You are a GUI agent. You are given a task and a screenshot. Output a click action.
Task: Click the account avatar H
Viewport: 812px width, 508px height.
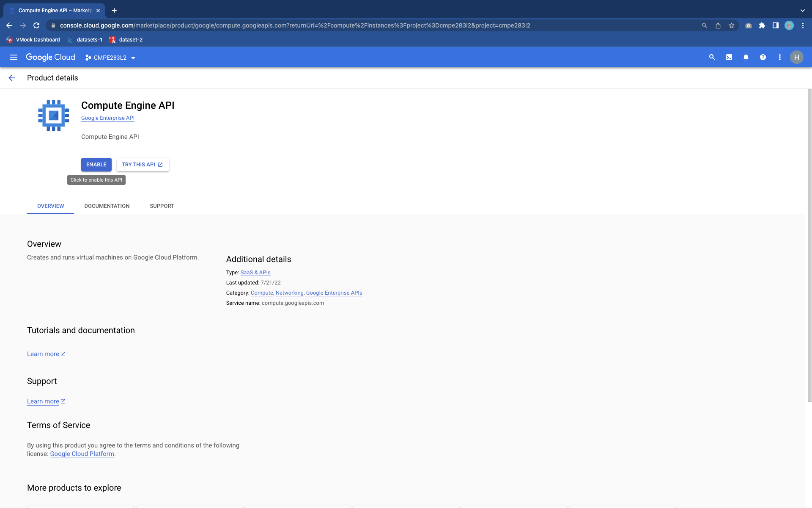click(797, 57)
